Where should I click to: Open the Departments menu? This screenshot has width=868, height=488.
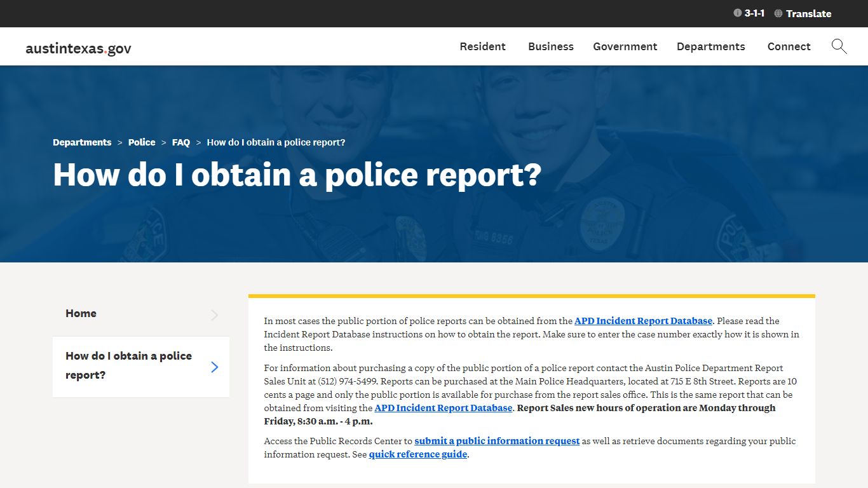[711, 46]
